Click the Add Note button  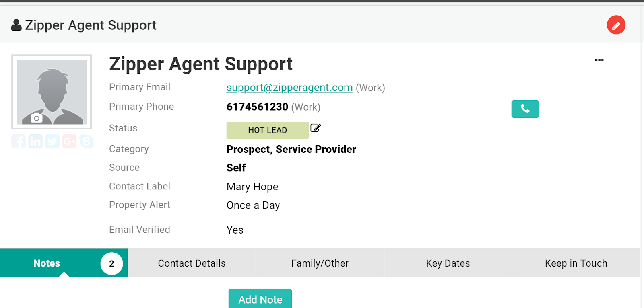pos(260,299)
